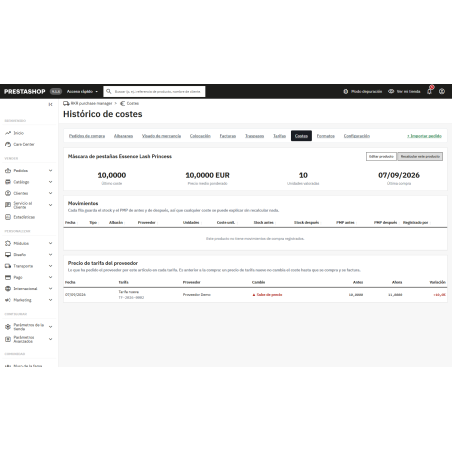Click the Ver mi tienda eye icon
Screen dimensions: 452x452
(391, 91)
